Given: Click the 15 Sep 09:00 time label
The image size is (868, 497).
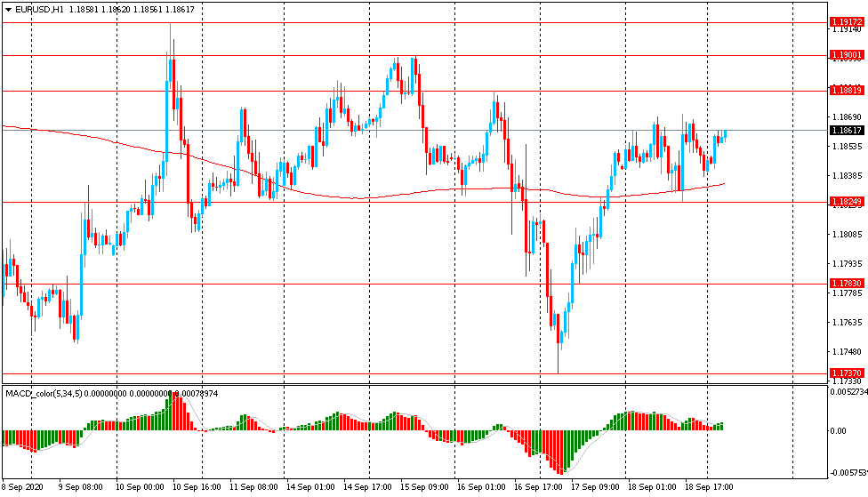Looking at the screenshot, I should pos(424,487).
